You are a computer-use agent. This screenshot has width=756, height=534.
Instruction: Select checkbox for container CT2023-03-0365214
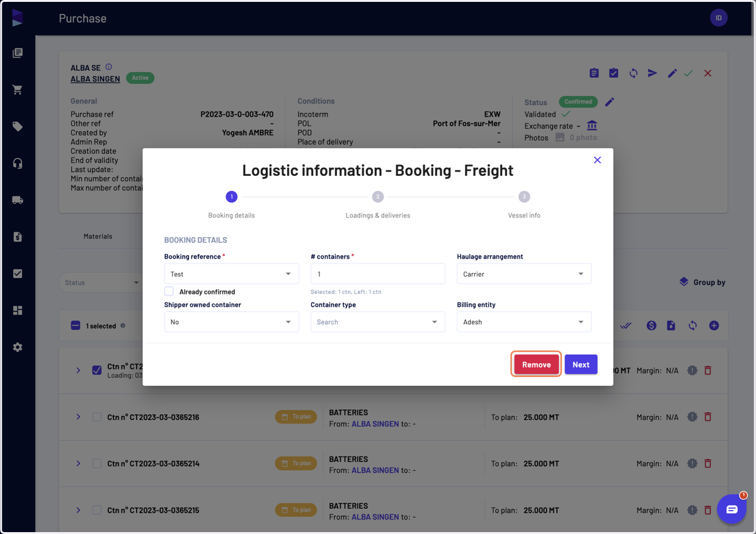[x=96, y=463]
